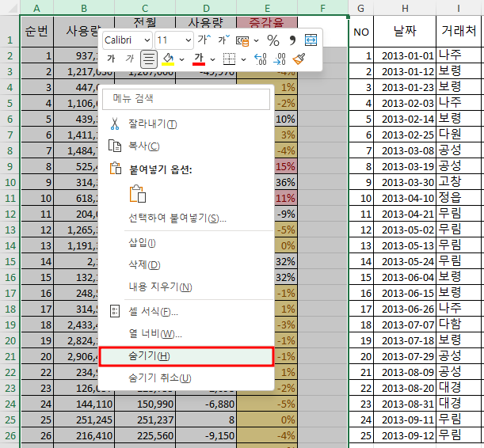484x448 pixels.
Task: Select column F header
Action: coord(323,8)
